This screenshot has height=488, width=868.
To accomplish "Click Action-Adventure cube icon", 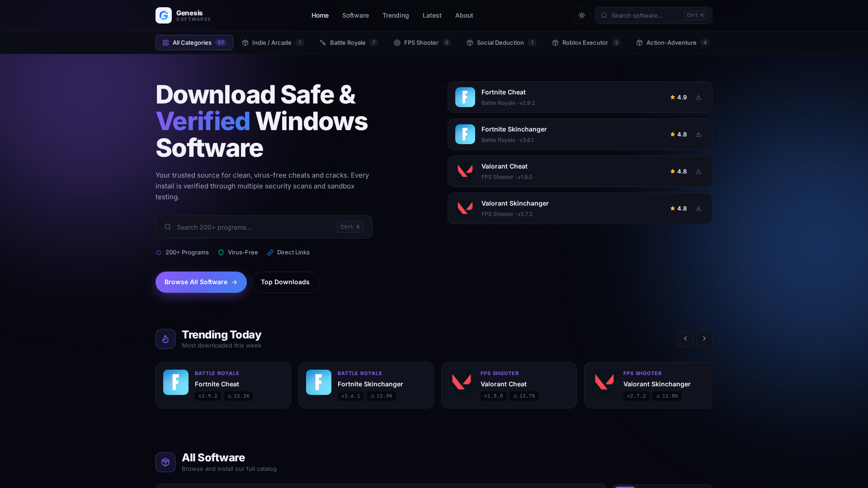I will [x=639, y=42].
